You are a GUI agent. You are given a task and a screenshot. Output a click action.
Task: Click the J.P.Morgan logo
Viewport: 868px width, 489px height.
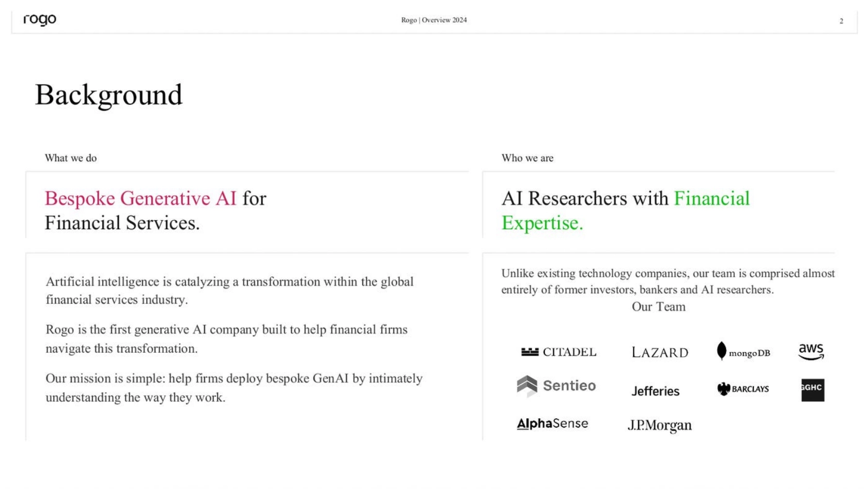pos(659,425)
